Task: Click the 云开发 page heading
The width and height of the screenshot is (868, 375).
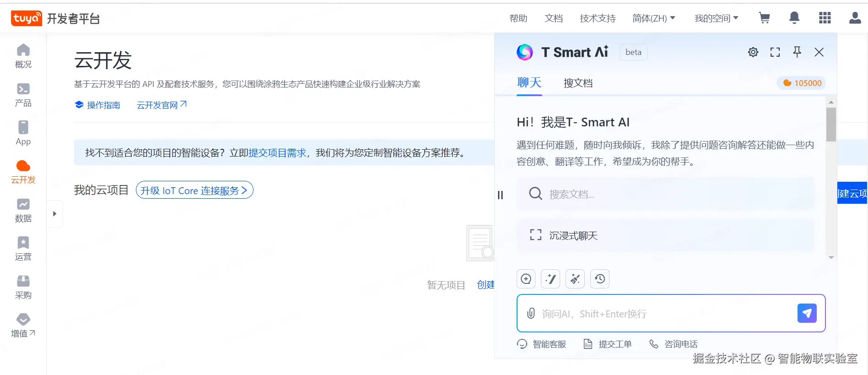Action: coord(103,60)
